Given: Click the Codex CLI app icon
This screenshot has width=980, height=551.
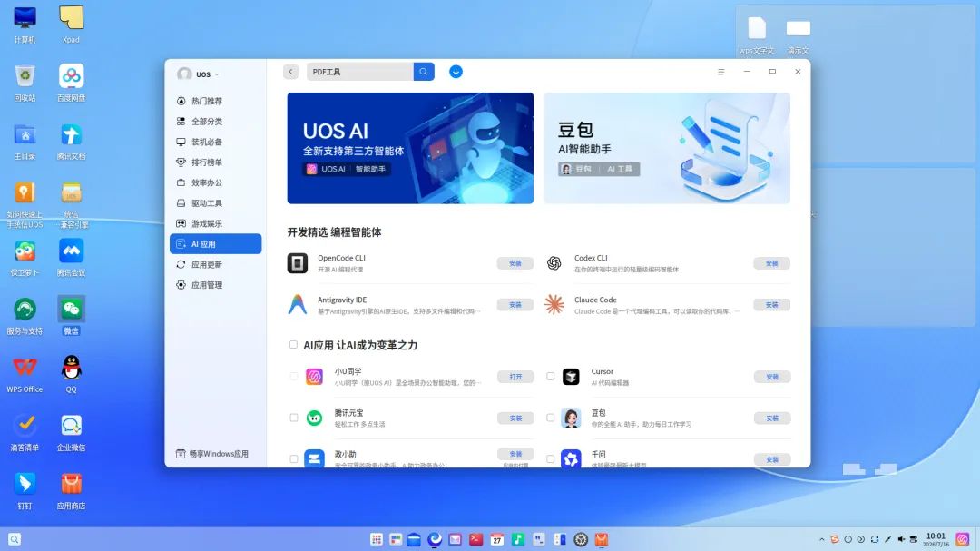Looking at the screenshot, I should pos(554,263).
